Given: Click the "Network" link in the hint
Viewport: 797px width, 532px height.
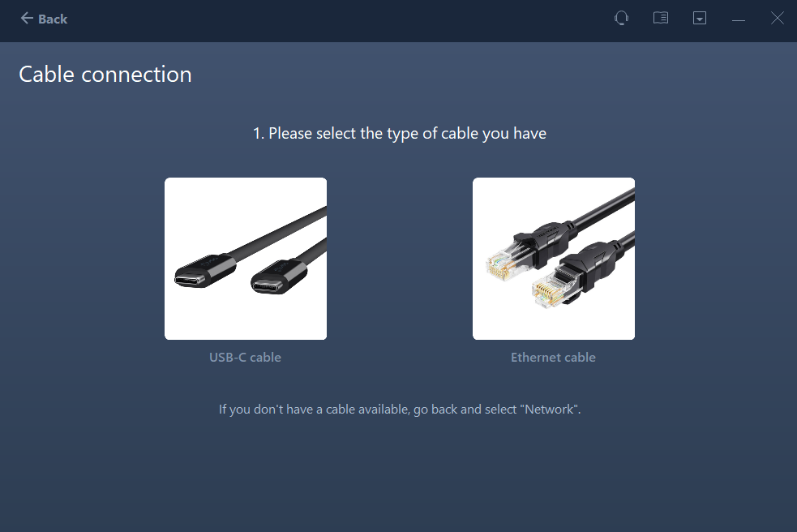Looking at the screenshot, I should 550,410.
